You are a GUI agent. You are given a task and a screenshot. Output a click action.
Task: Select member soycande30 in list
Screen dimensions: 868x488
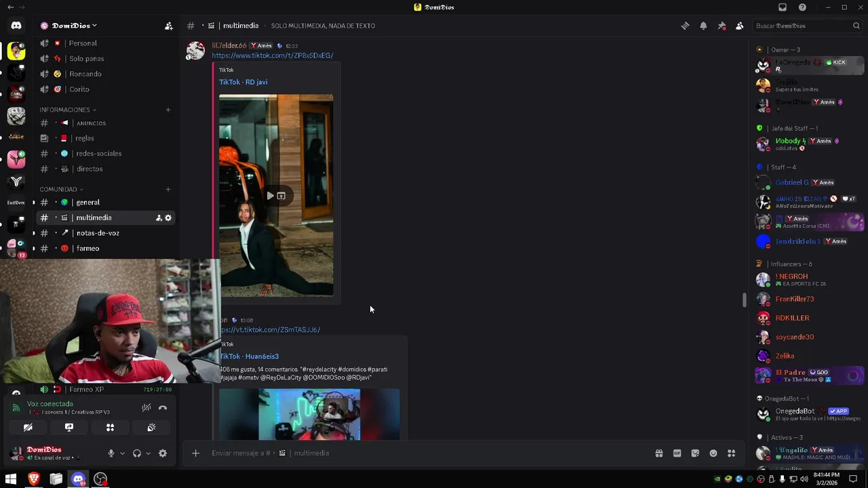pos(810,337)
